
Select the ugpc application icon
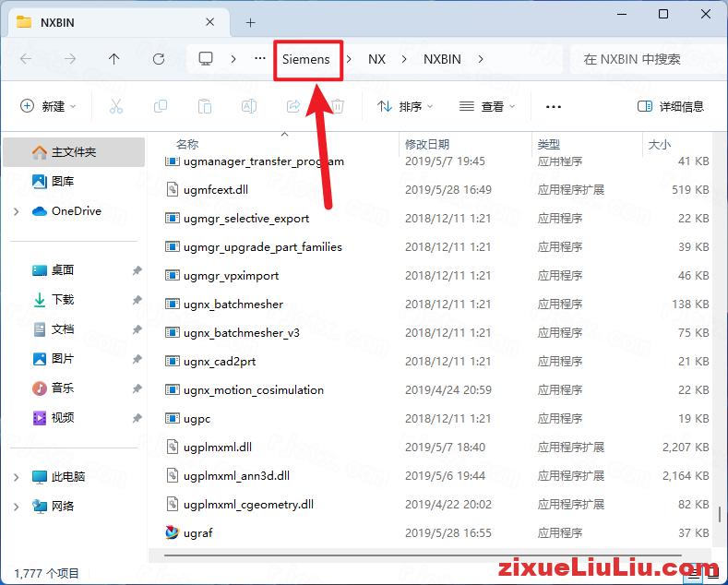173,418
